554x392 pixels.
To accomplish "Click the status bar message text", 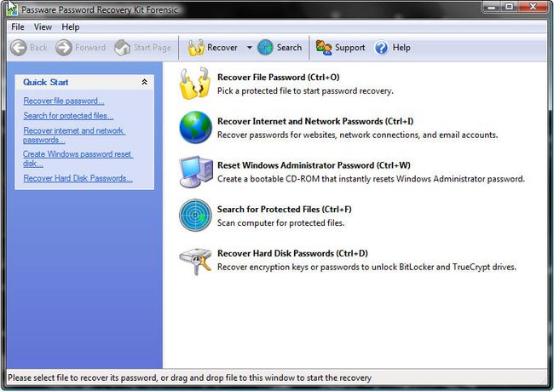I will point(189,378).
